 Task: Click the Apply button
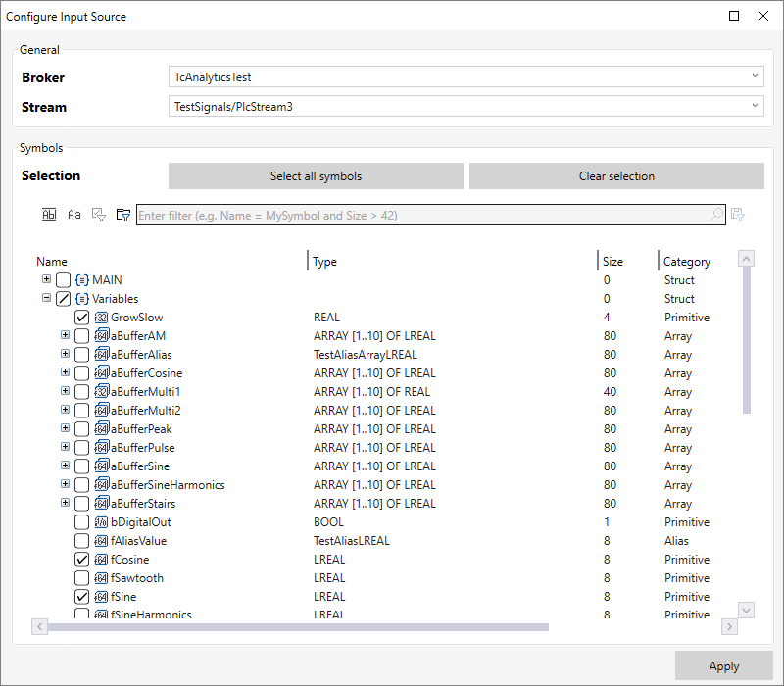[x=724, y=666]
